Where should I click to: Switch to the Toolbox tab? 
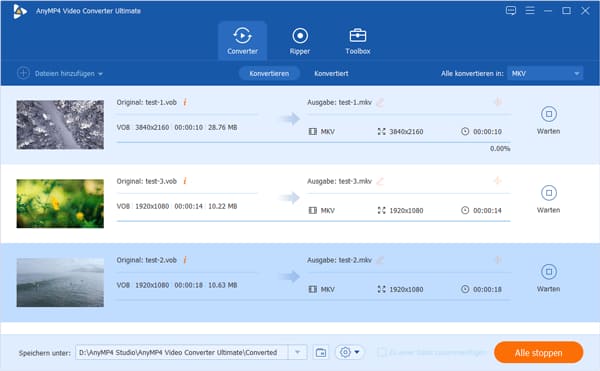point(358,41)
